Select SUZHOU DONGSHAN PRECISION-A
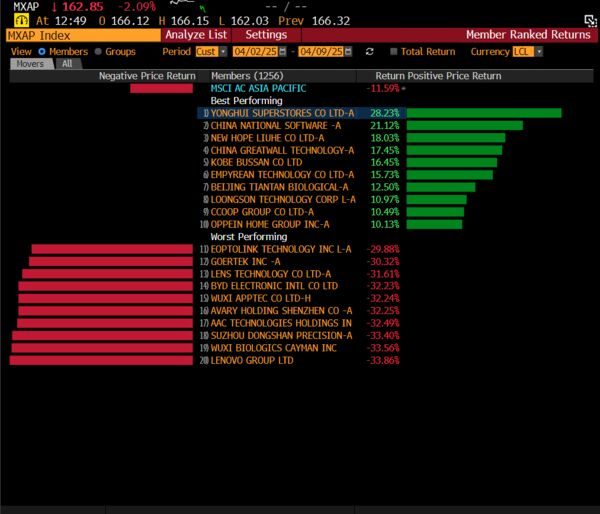This screenshot has height=514, width=600. click(281, 336)
